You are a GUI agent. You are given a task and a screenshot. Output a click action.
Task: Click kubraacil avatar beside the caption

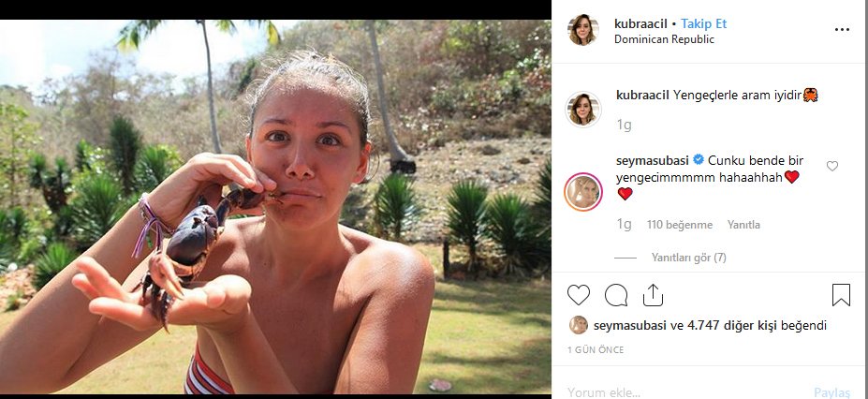(x=582, y=109)
